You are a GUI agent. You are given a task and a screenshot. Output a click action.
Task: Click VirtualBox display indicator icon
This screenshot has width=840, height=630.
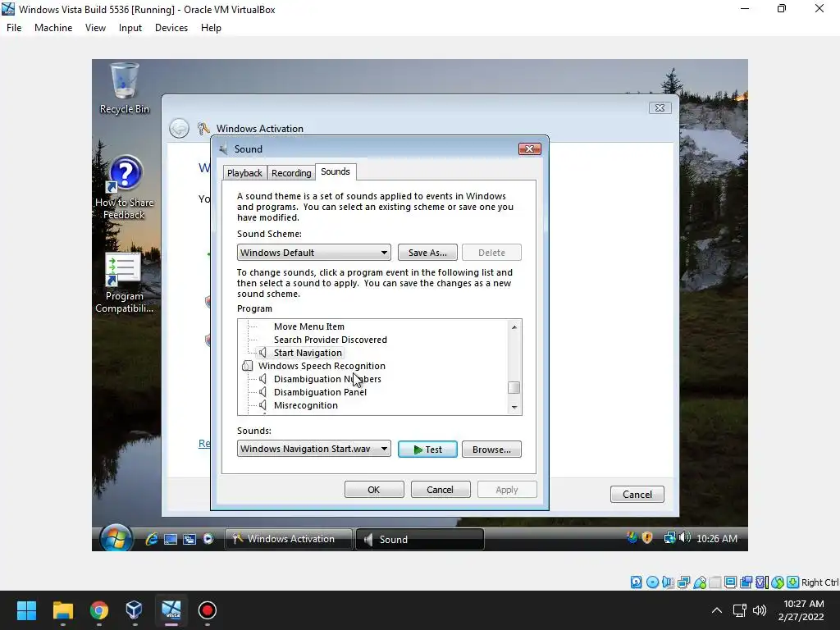[x=730, y=582]
